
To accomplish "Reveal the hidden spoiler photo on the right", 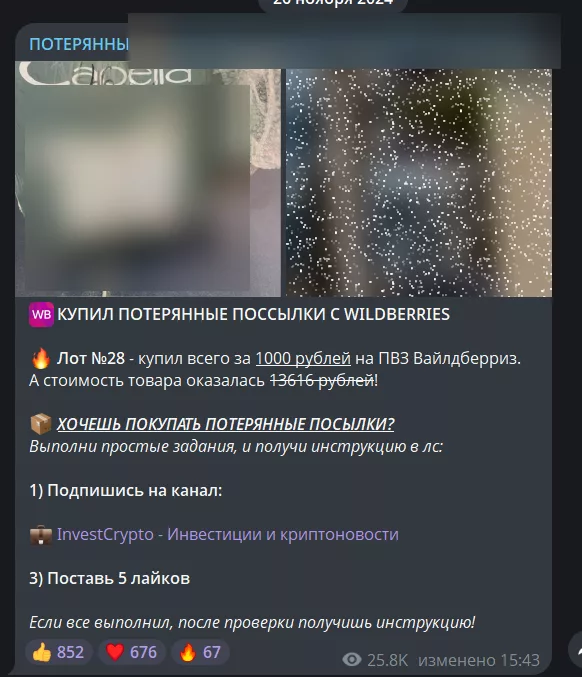I will tap(419, 183).
